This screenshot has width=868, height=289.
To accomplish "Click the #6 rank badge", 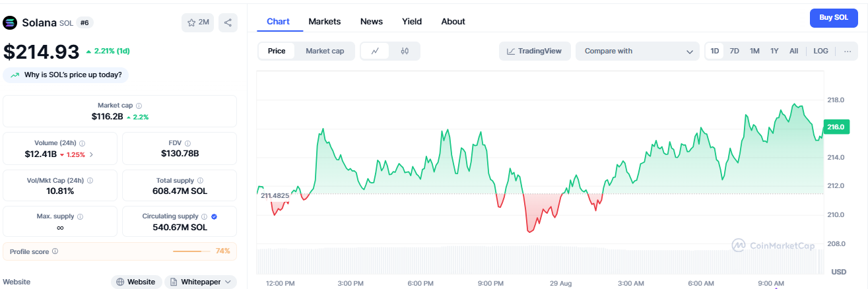I will [85, 22].
